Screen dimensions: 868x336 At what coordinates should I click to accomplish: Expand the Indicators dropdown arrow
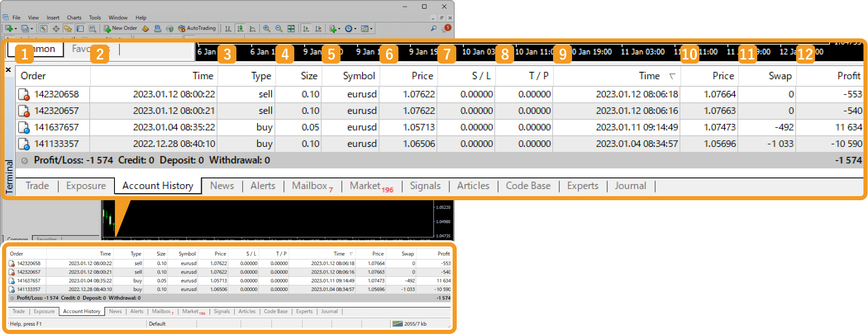[339, 29]
